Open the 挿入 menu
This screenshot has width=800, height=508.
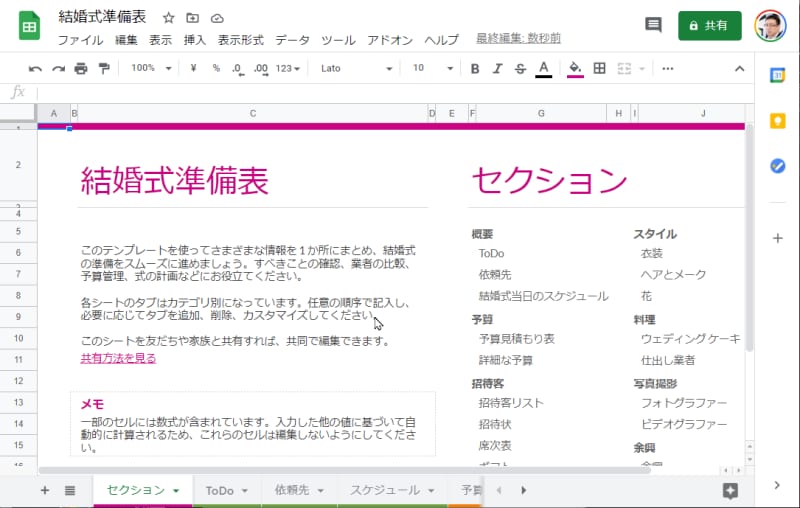(x=195, y=40)
